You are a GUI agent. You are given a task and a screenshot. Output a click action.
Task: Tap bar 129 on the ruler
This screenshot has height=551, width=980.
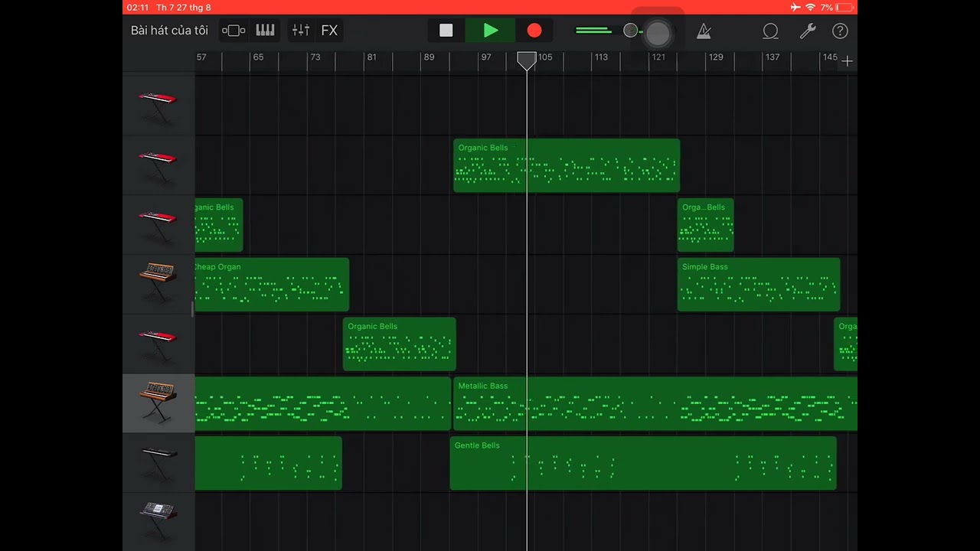(x=716, y=57)
